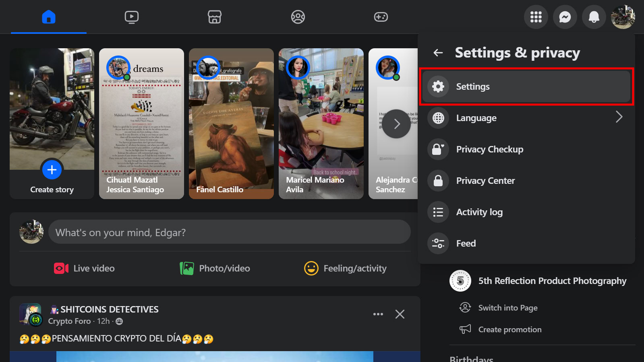Open 5th Reflection Product Photography page
This screenshot has width=644, height=362.
point(552,281)
